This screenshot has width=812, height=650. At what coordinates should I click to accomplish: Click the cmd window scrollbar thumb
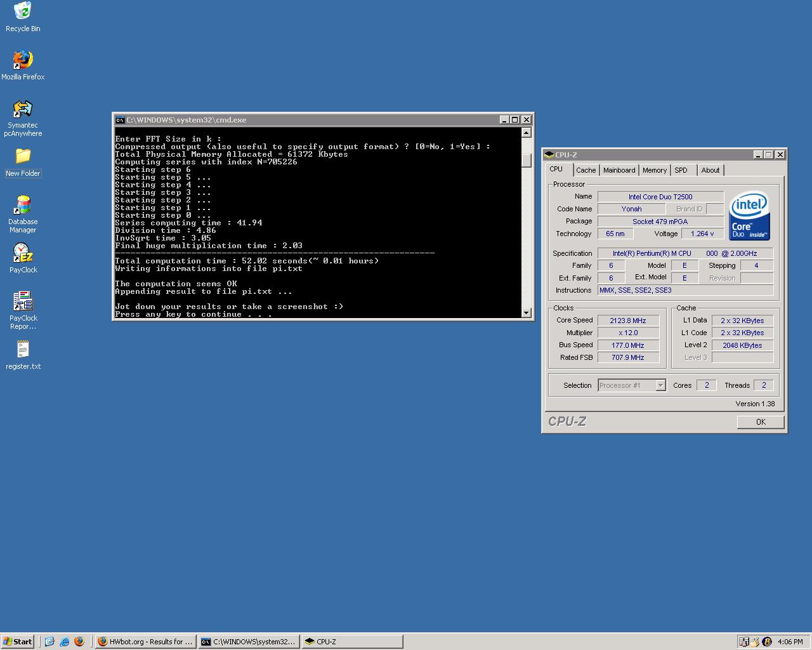pyautogui.click(x=526, y=160)
